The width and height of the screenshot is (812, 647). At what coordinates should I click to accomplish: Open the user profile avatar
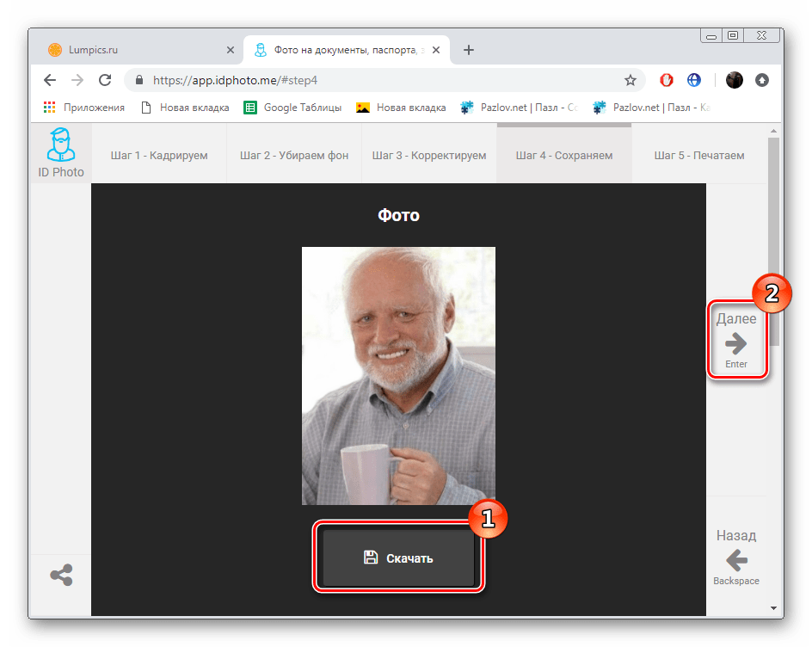pos(734,80)
